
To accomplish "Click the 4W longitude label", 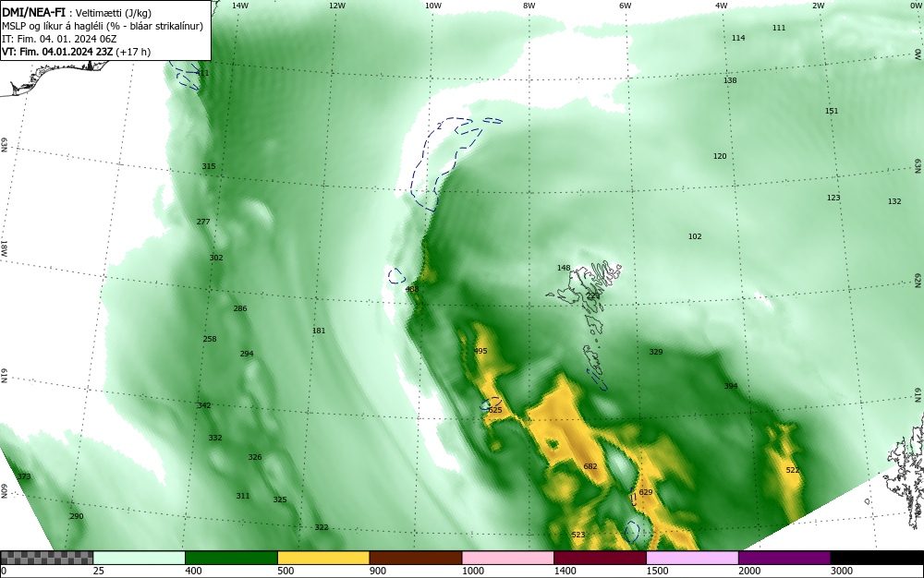I will pyautogui.click(x=722, y=6).
